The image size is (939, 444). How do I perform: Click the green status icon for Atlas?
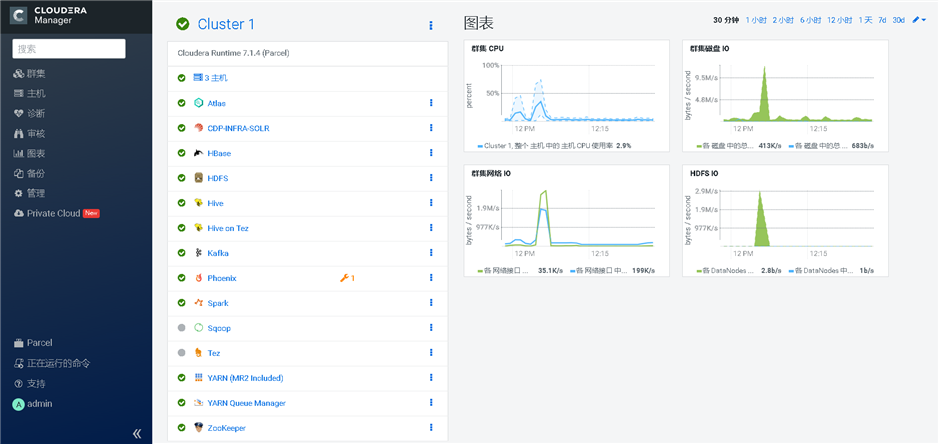click(181, 103)
